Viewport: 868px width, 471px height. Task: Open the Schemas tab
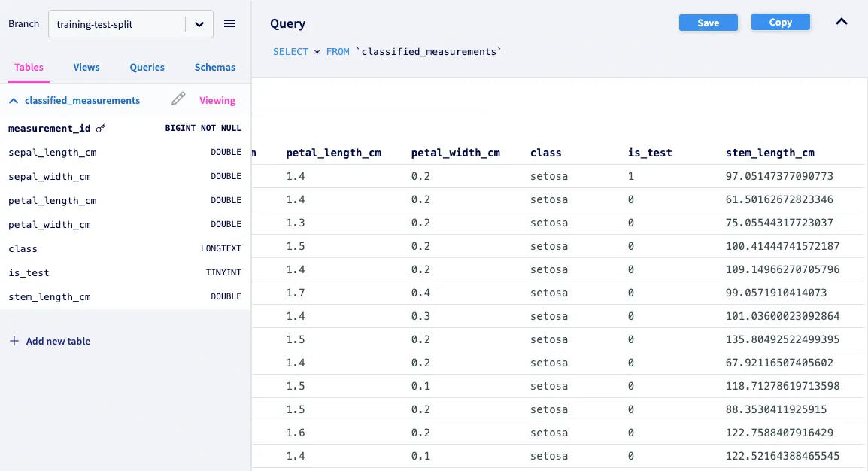[215, 67]
